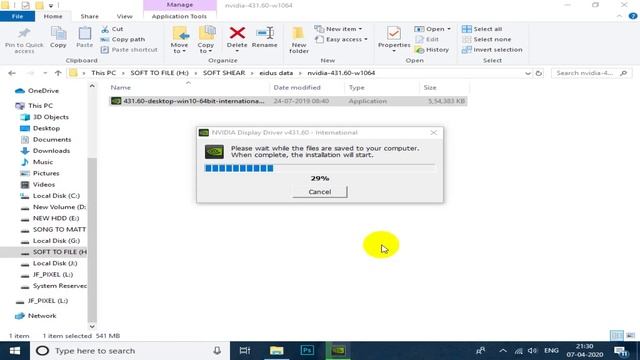Switch to the View ribbon tab
The height and width of the screenshot is (360, 640).
124,16
